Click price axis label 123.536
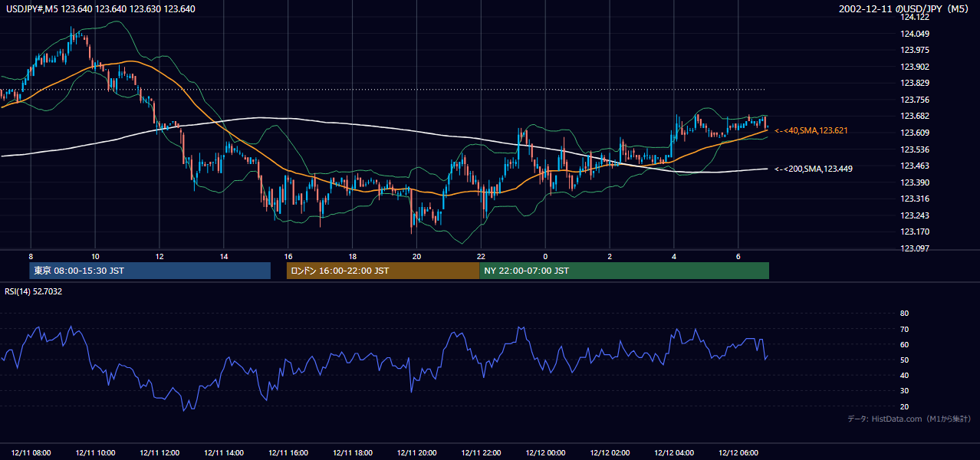Screen dimensions: 980x460 [914, 149]
